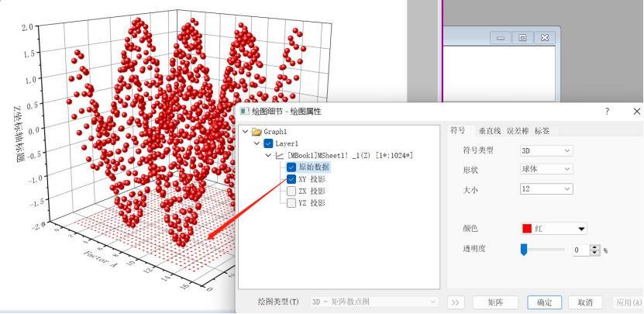
Task: Increase 透明度 with the up arrow
Action: click(594, 247)
